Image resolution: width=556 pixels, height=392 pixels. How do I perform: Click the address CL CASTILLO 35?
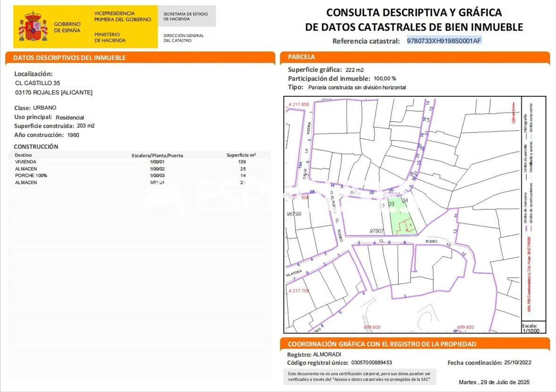click(37, 83)
